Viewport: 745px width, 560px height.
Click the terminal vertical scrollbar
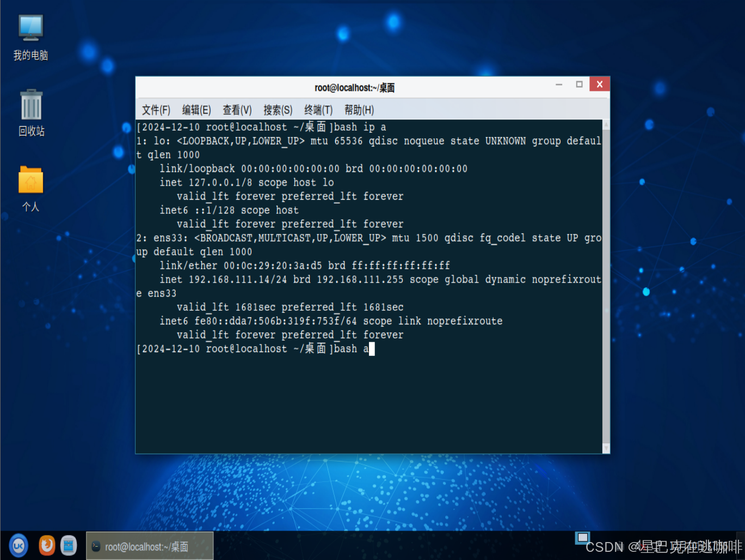click(606, 286)
